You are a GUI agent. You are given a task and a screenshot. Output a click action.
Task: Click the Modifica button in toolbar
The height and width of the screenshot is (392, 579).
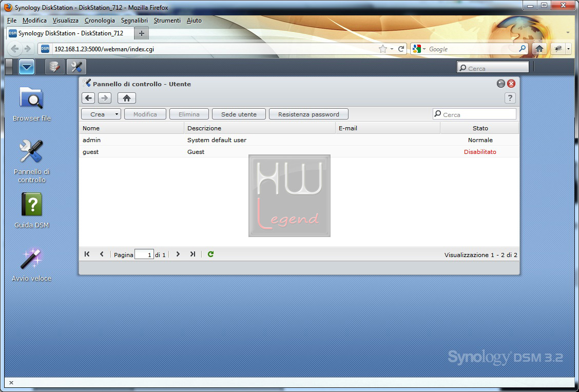pos(145,114)
